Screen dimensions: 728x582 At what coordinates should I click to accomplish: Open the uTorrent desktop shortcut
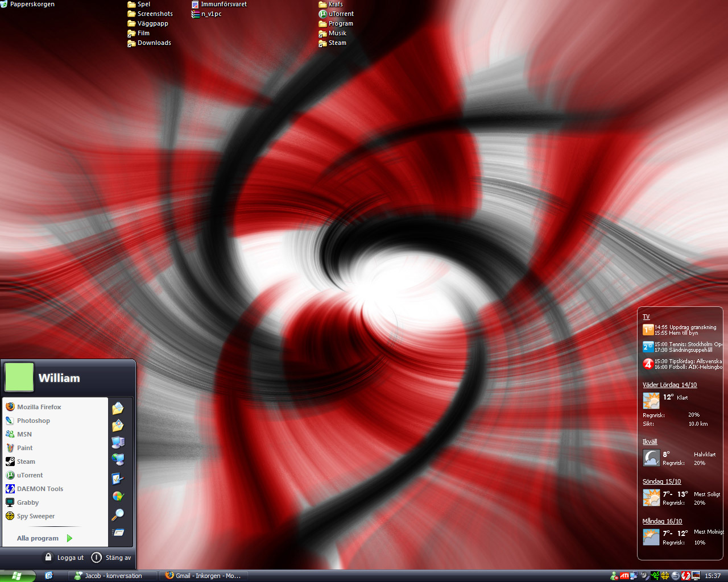coord(336,14)
